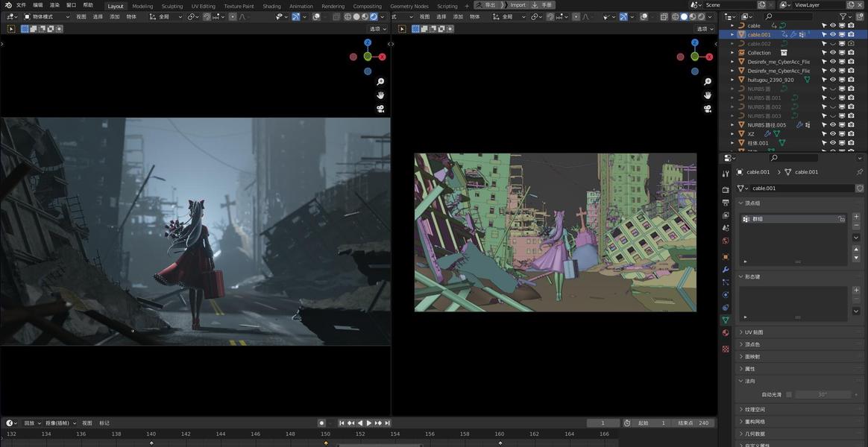Viewport: 868px width, 447px height.
Task: Click the 结束点 end frame field
Action: pos(693,422)
